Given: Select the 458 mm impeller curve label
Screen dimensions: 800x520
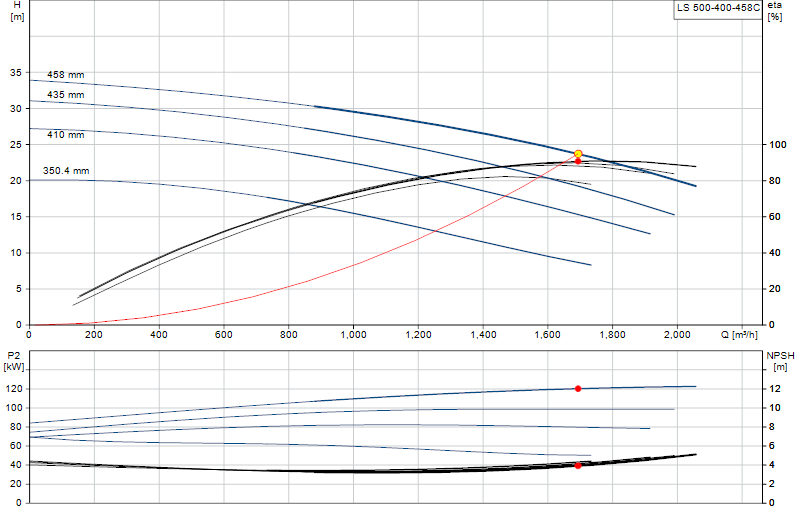Looking at the screenshot, I should point(66,75).
